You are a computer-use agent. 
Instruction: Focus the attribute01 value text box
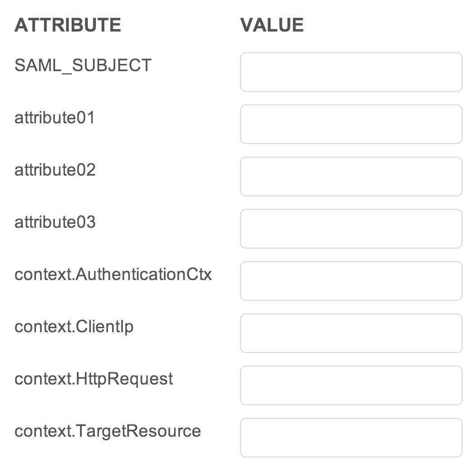[x=351, y=124]
